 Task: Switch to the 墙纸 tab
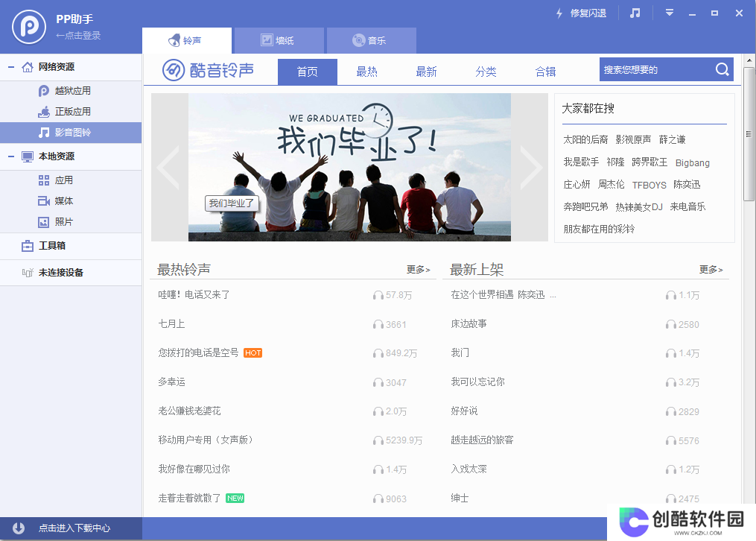click(279, 40)
